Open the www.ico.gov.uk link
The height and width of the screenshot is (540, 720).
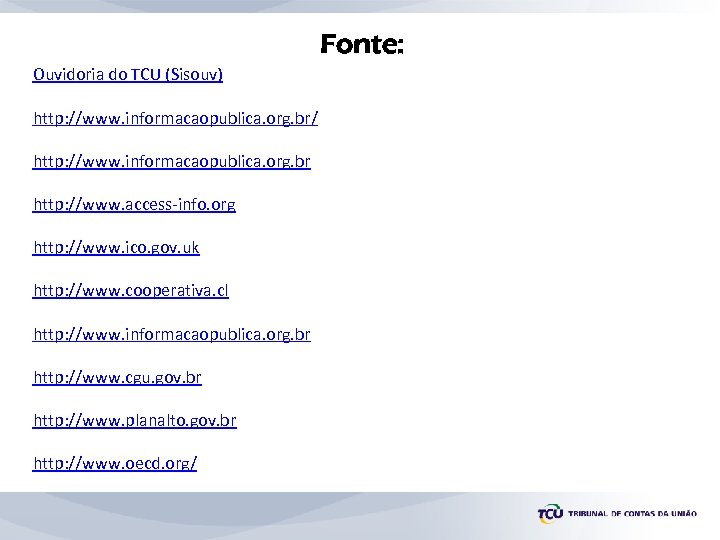116,248
